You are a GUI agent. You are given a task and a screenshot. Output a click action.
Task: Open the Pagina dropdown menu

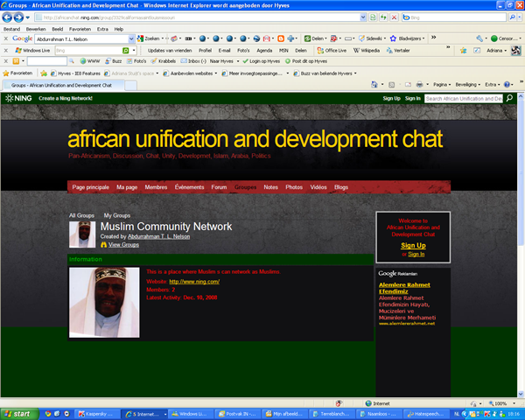click(442, 85)
